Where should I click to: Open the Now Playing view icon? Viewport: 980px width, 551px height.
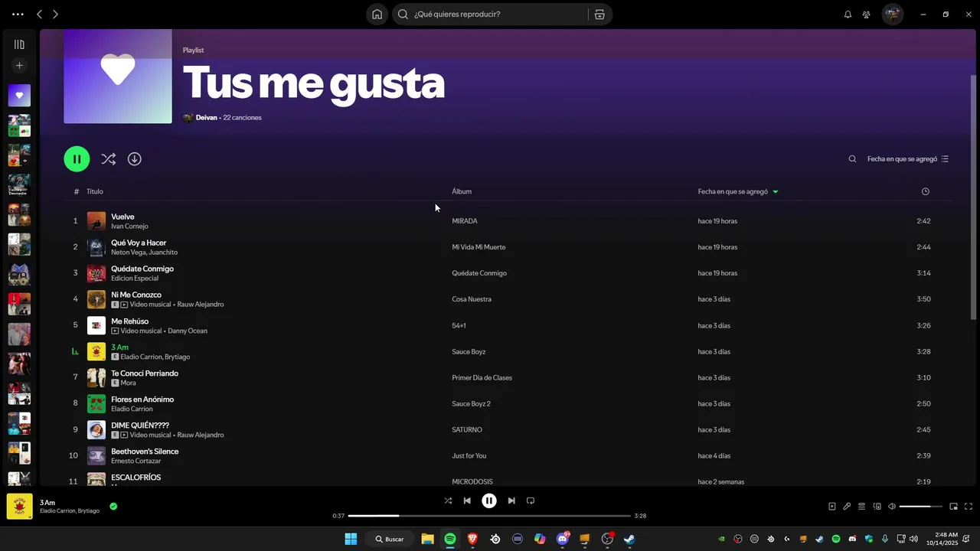pyautogui.click(x=832, y=507)
